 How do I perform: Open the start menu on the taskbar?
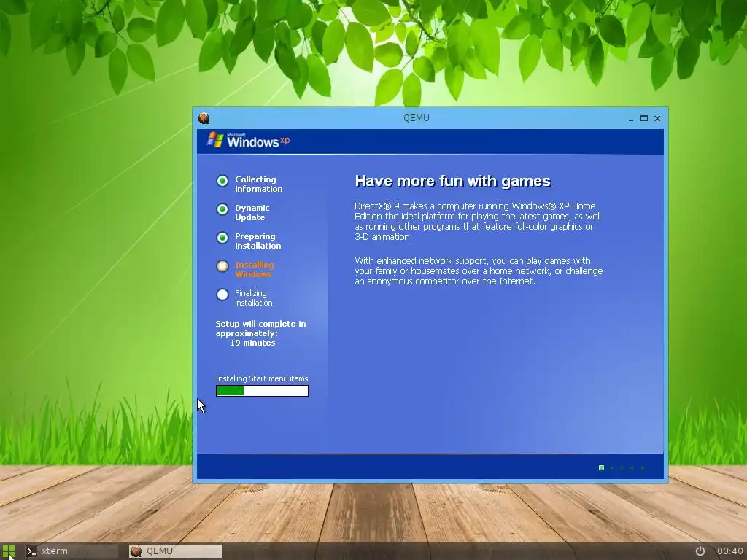[x=9, y=551]
